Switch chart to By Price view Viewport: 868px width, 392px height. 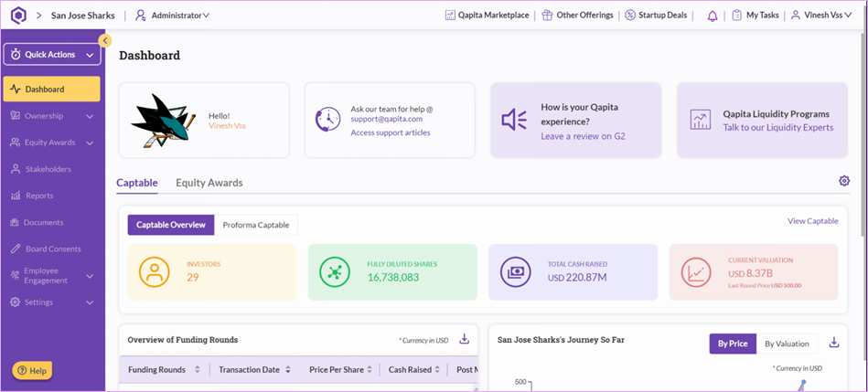coord(733,344)
